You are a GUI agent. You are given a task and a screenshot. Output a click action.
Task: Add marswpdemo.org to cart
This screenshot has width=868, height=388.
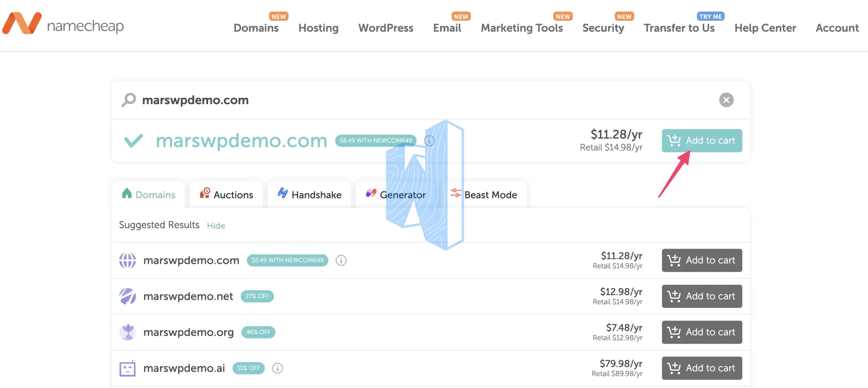pyautogui.click(x=702, y=332)
